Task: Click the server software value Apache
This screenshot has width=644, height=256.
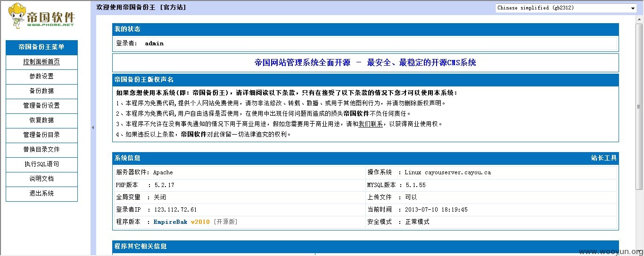Action: (x=163, y=173)
